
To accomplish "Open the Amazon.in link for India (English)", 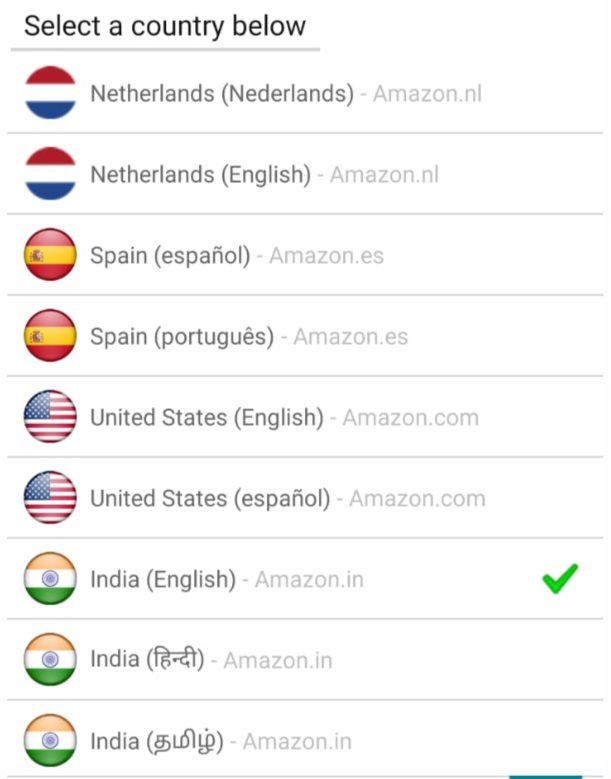I will pyautogui.click(x=309, y=580).
